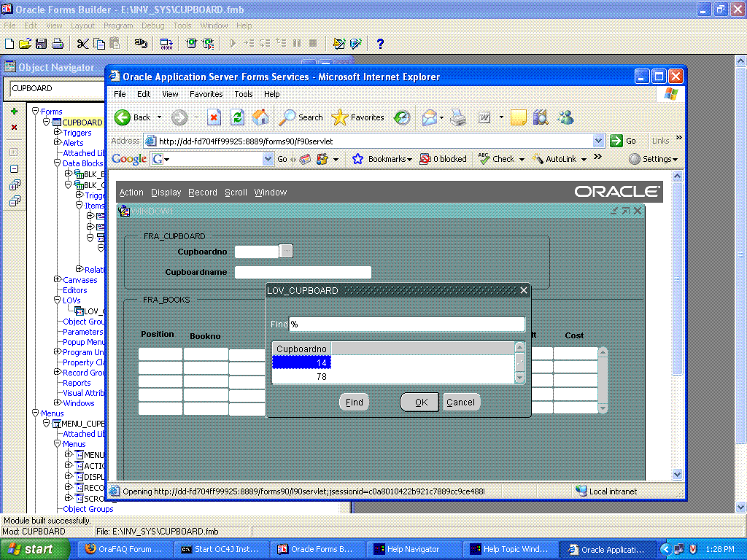Open Action menu in Oracle form
The width and height of the screenshot is (747, 560).
coord(131,192)
